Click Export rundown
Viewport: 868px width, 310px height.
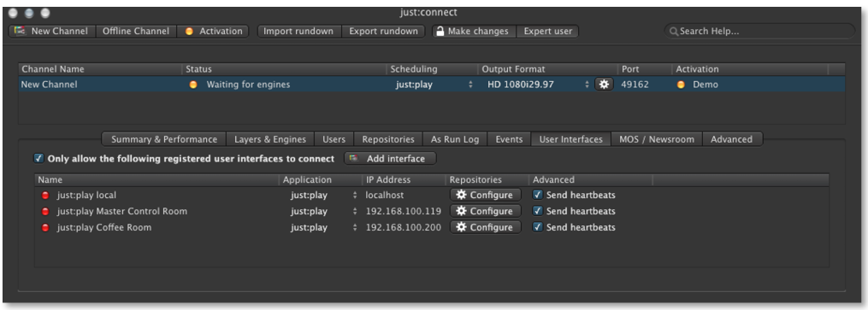383,32
